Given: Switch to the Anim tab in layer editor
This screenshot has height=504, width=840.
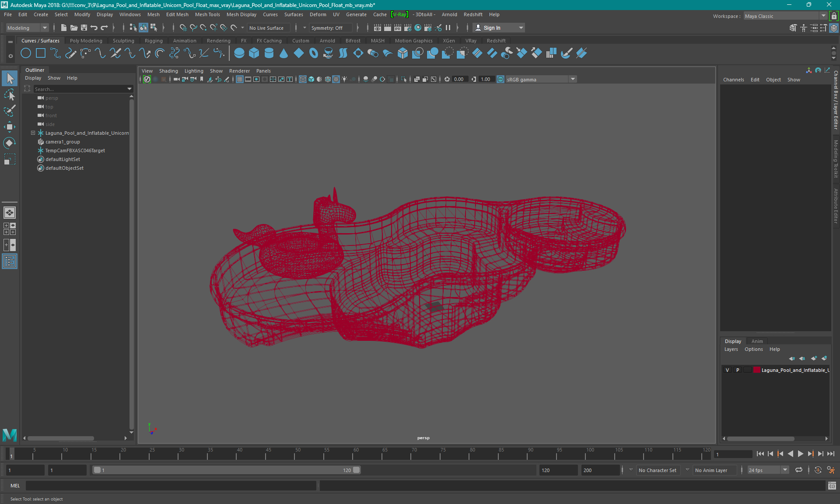Looking at the screenshot, I should pos(757,341).
